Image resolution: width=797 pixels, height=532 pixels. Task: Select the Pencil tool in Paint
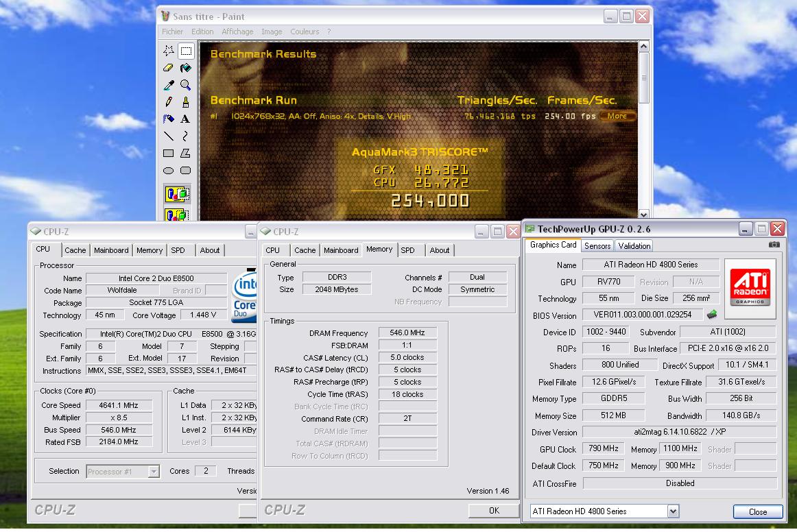tap(169, 101)
